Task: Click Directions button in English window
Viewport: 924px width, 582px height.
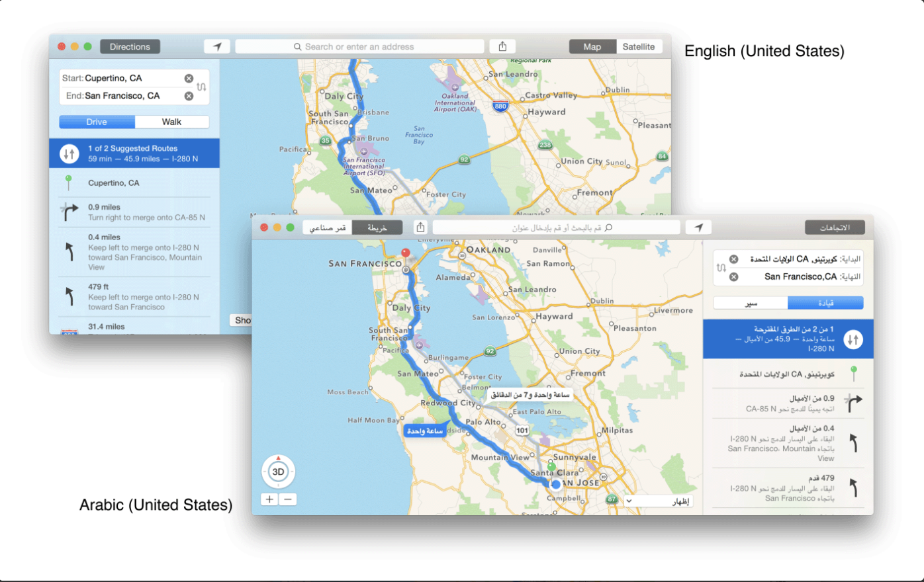Action: (x=130, y=46)
